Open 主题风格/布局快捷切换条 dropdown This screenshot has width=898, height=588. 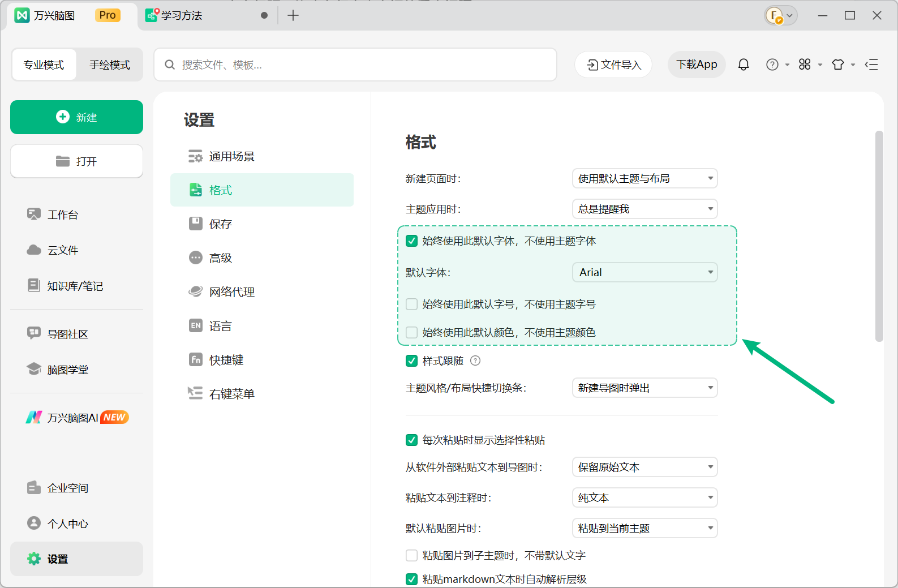tap(645, 388)
